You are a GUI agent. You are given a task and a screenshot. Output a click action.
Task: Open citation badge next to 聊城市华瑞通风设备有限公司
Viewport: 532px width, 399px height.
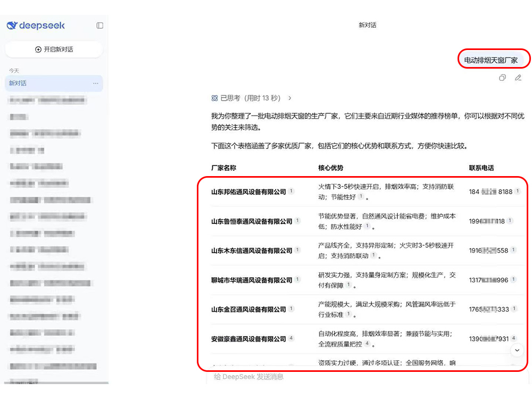coord(298,279)
